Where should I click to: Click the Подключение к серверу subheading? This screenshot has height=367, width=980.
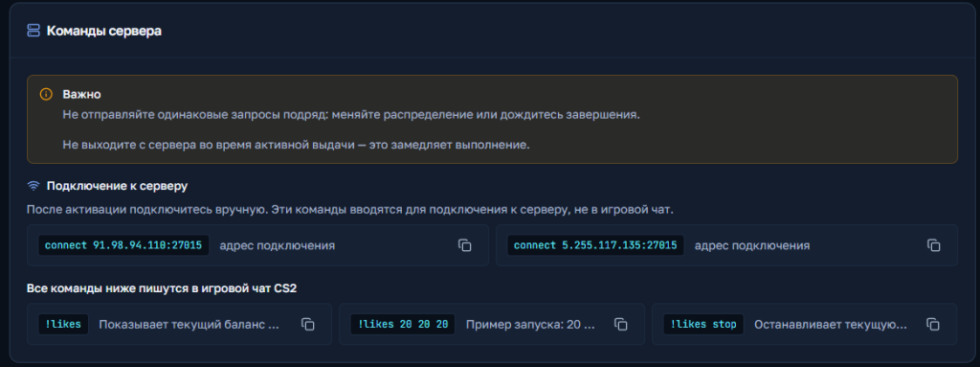118,186
